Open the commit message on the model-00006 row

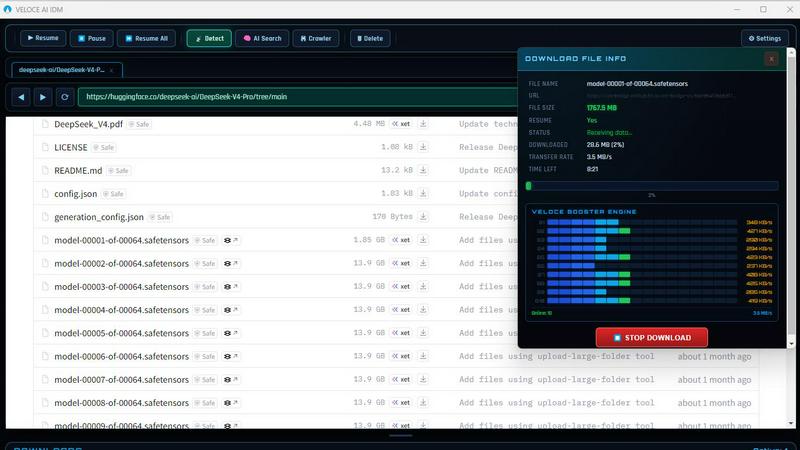(x=557, y=356)
